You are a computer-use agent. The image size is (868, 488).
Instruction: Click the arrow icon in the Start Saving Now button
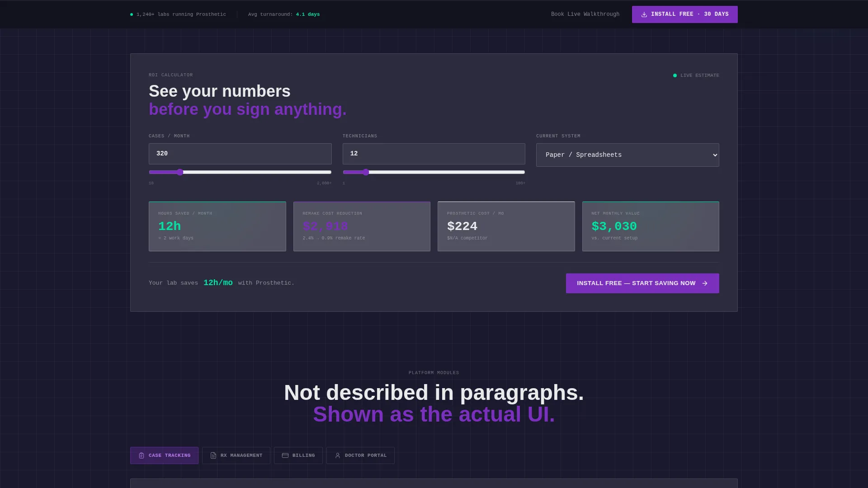705,283
